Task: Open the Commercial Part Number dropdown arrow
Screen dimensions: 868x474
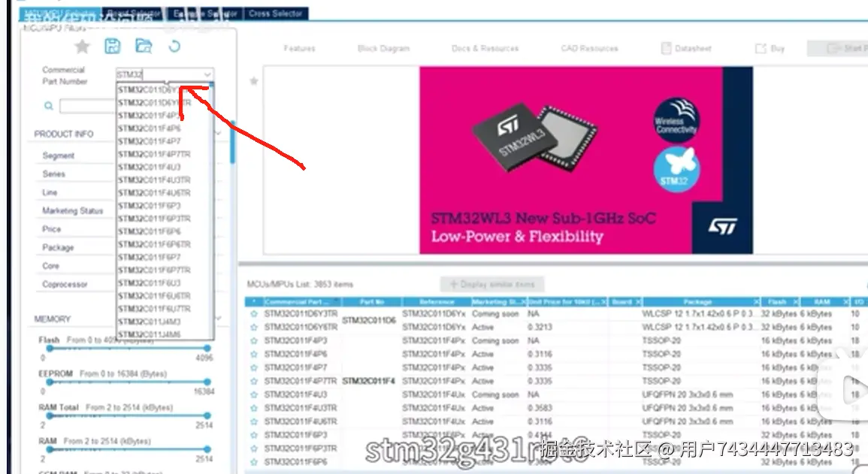Action: (x=207, y=74)
